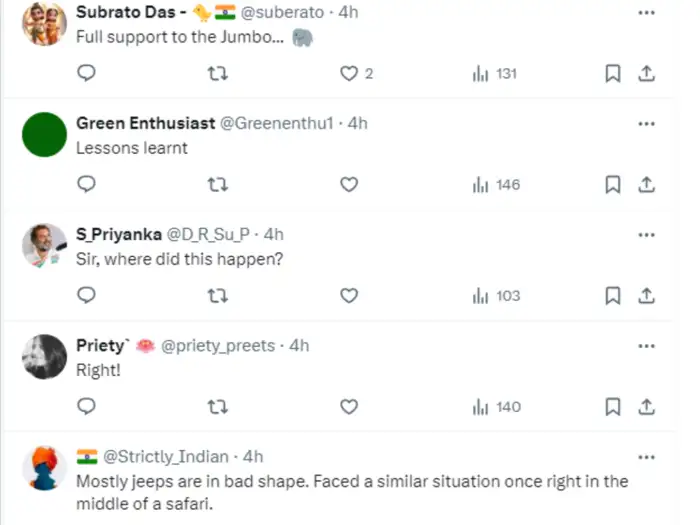Bookmark Subrato Das's tweet
This screenshot has width=700, height=525.
tap(613, 73)
